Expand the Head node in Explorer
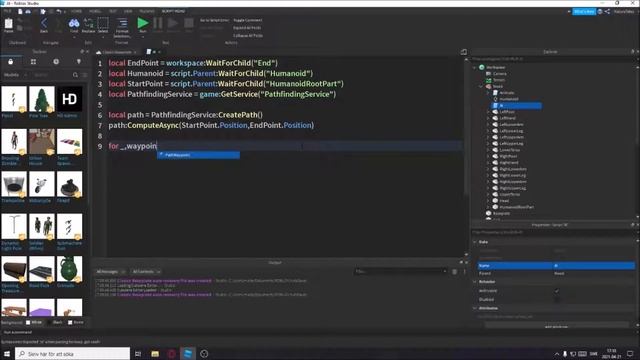Viewport: 640px width, 360px height. [488, 201]
